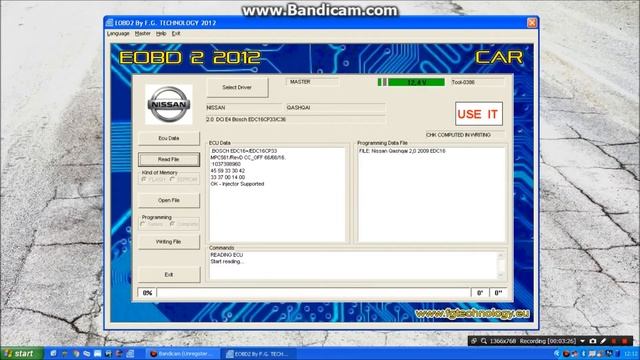This screenshot has height=360, width=640.
Task: Click the Bandicam target-mode icon
Action: click(x=474, y=341)
